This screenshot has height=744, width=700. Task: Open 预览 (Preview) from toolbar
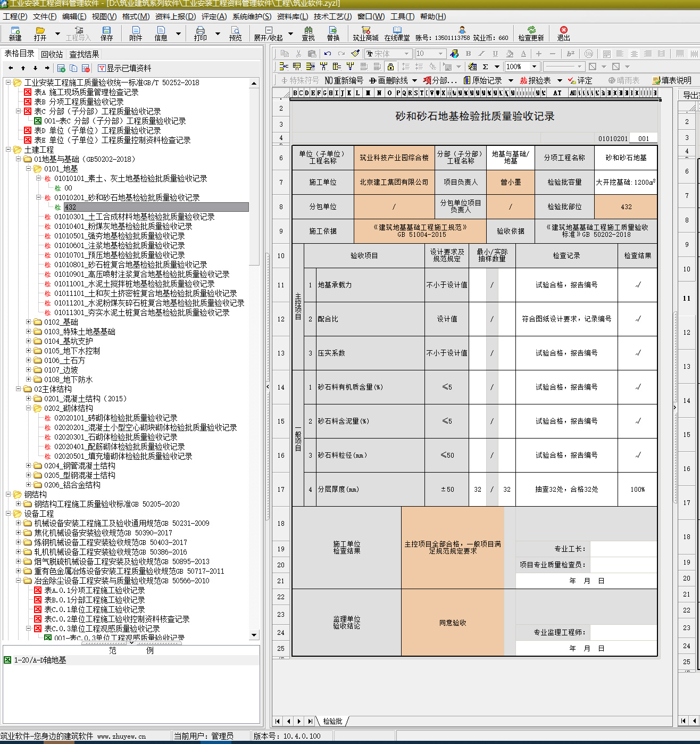tap(235, 34)
